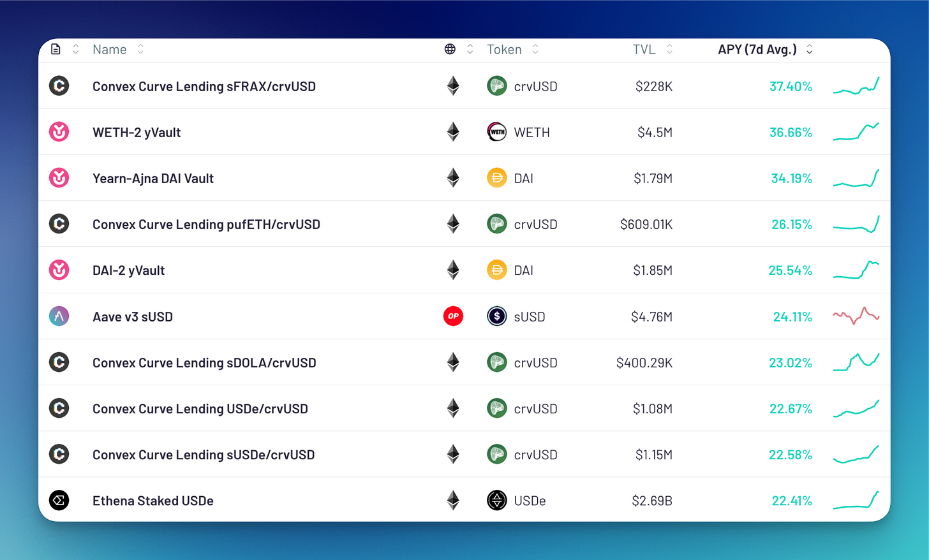Click the sUSD token icon
This screenshot has height=560, width=929.
tap(496, 316)
